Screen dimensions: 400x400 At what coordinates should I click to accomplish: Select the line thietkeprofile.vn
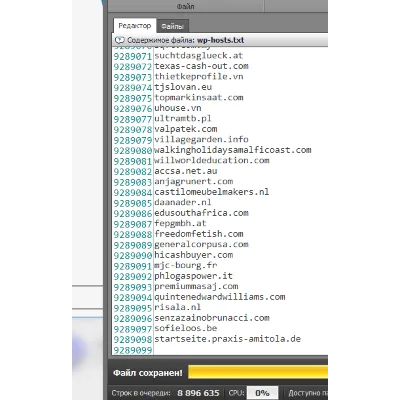[x=199, y=77]
